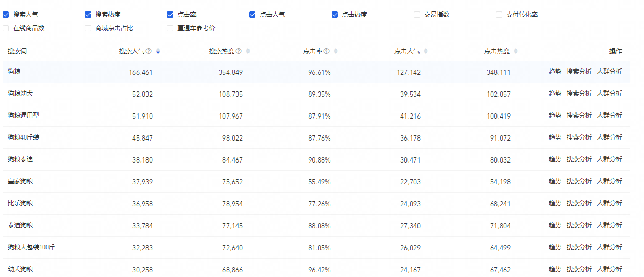Sort the table by 点击率 arrows
The height and width of the screenshot is (277, 644).
[336, 51]
